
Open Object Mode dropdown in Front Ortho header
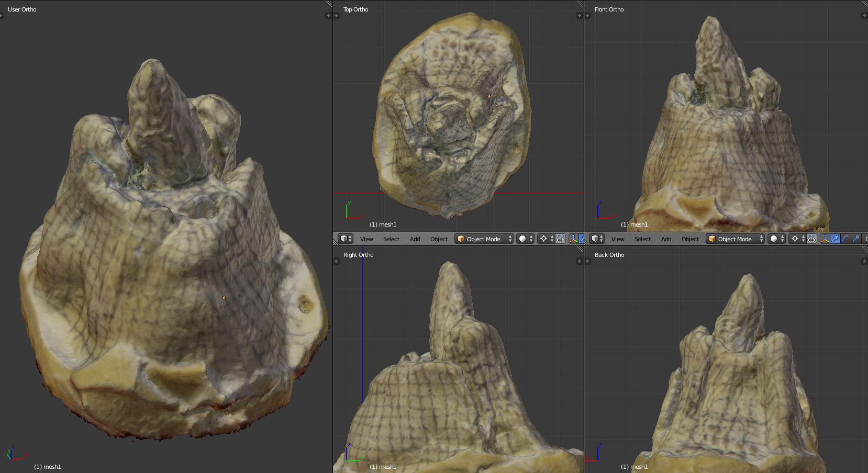tap(735, 239)
